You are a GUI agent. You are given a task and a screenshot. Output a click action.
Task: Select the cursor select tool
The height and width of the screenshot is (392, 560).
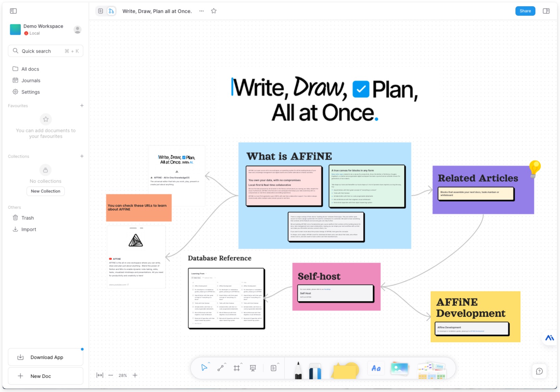204,368
